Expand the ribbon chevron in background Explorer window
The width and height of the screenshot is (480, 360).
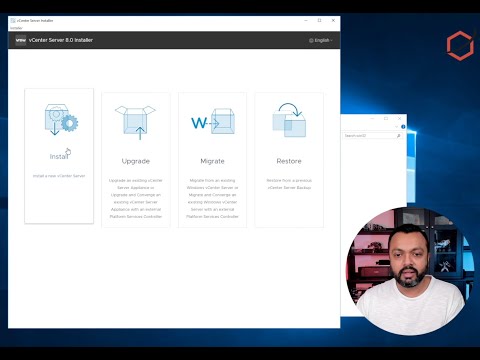coord(396,127)
